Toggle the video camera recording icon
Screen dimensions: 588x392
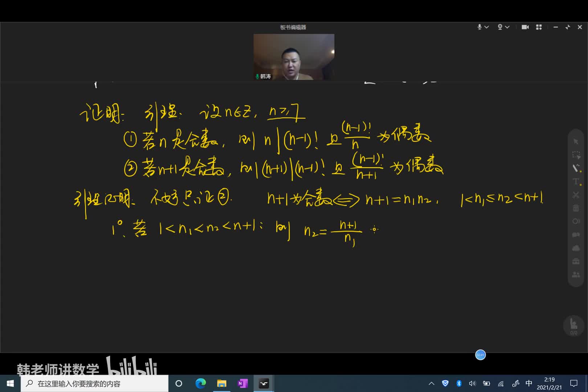(x=525, y=27)
